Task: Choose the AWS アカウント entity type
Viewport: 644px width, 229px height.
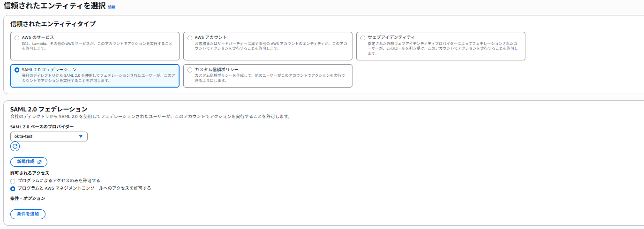Action: (190, 38)
